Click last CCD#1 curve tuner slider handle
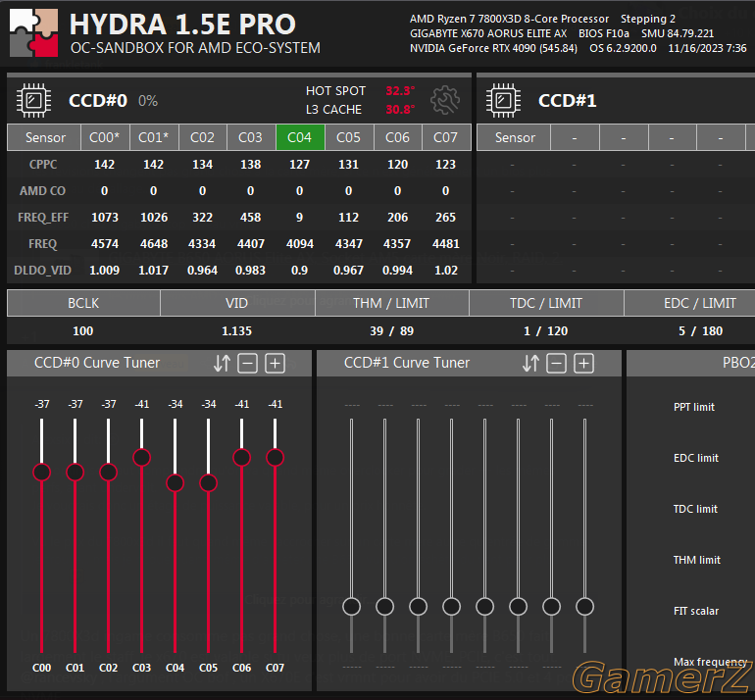The height and width of the screenshot is (700, 755). [584, 606]
